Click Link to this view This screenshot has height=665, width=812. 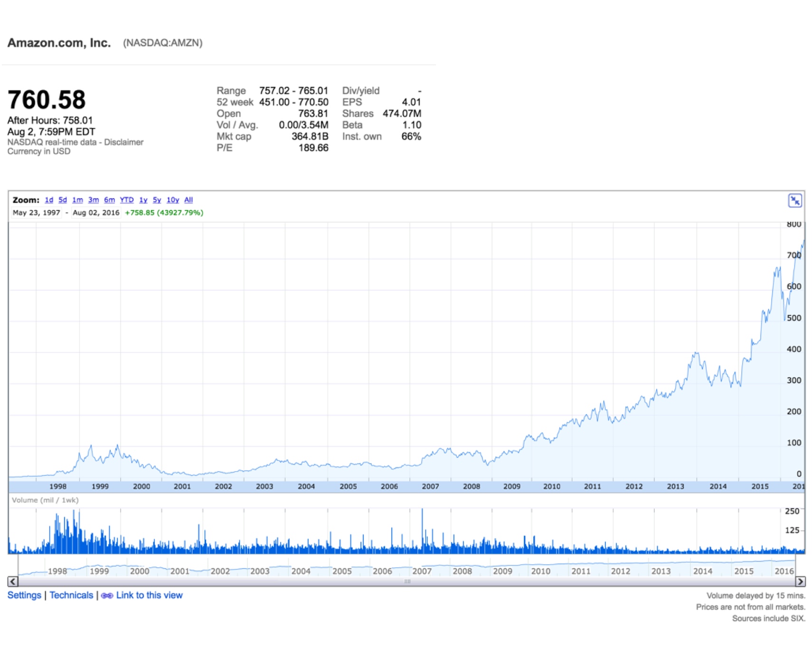pos(149,595)
